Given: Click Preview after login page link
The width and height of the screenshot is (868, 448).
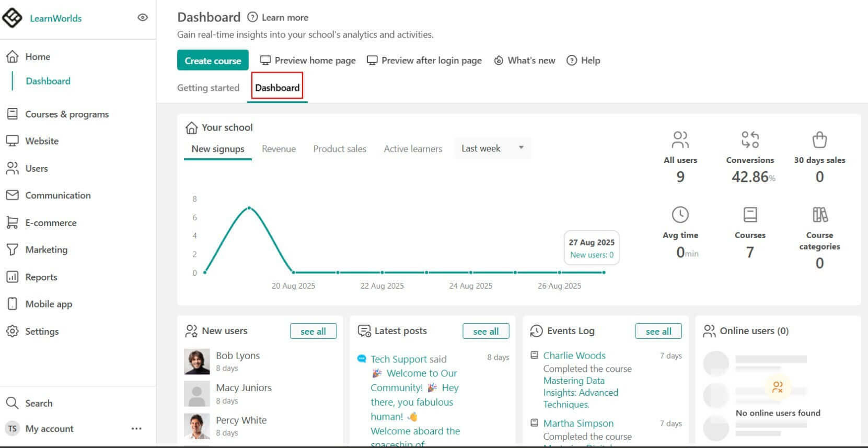Looking at the screenshot, I should tap(424, 61).
